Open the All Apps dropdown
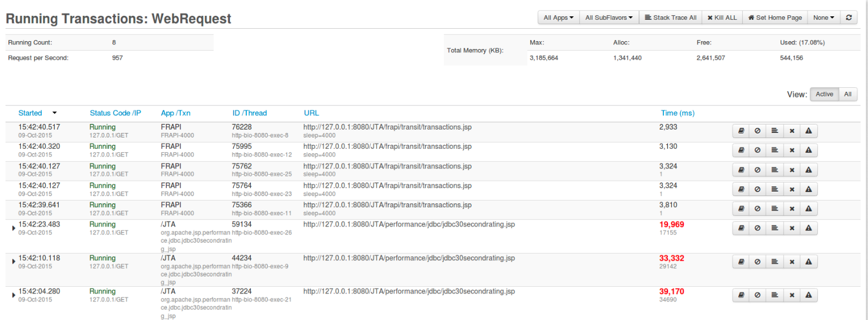 (558, 17)
